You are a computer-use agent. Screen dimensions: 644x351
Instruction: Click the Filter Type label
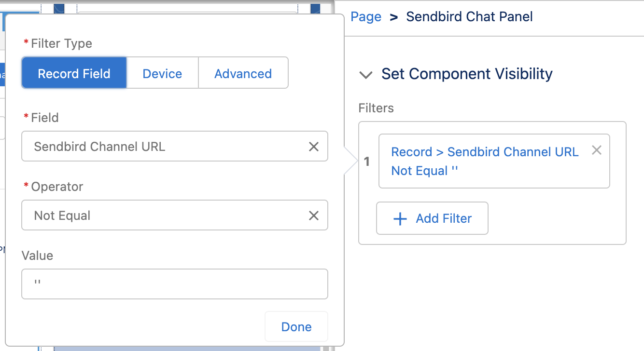click(x=61, y=43)
